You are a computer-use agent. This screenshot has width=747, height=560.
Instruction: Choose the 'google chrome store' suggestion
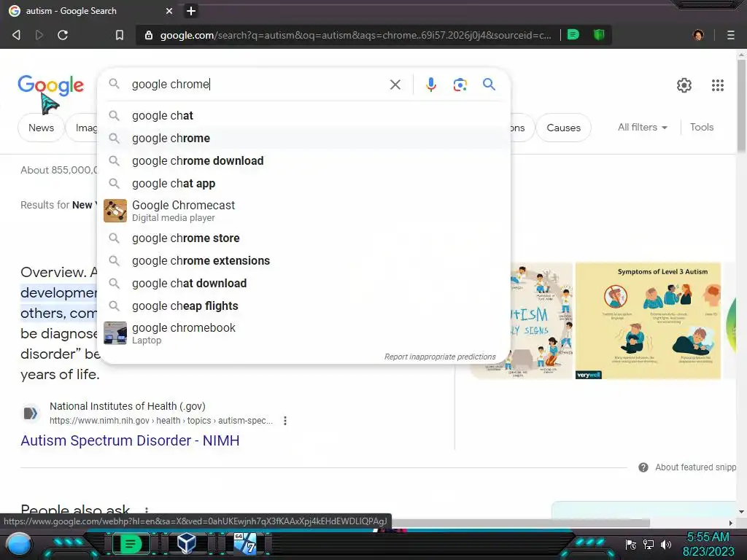pos(304,238)
